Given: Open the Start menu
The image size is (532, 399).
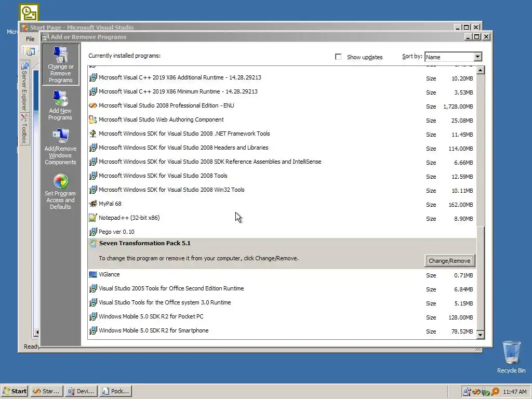Looking at the screenshot, I should 15,391.
